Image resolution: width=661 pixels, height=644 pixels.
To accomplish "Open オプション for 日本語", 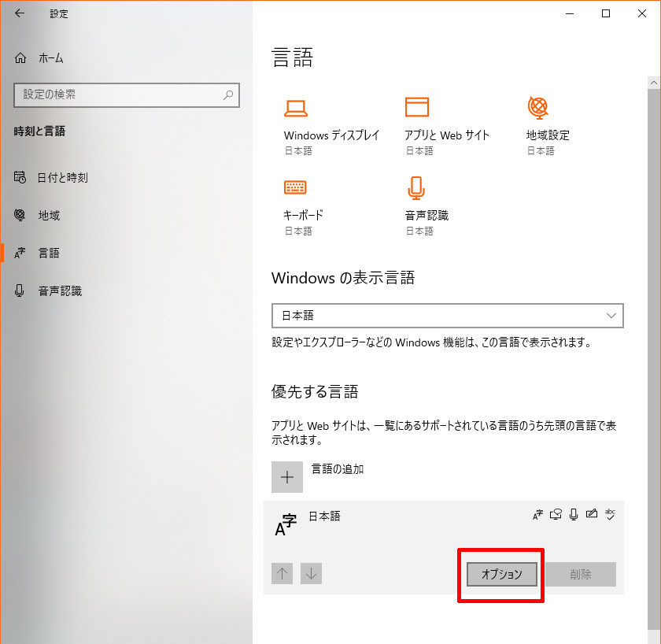I will coord(502,574).
